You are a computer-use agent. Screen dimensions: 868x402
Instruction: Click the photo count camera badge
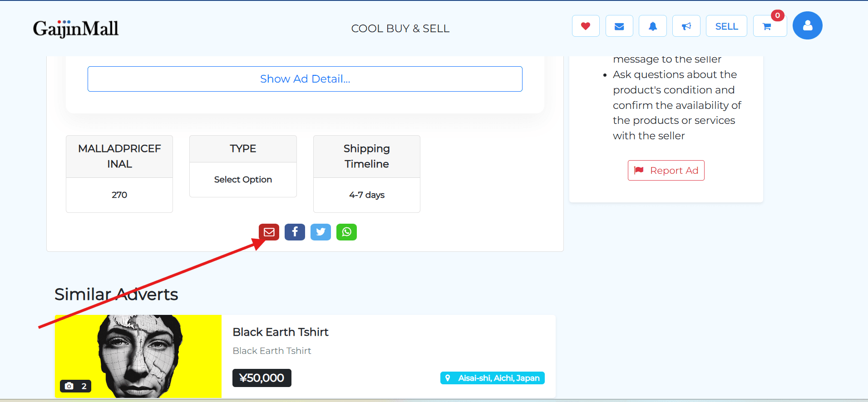(x=75, y=386)
